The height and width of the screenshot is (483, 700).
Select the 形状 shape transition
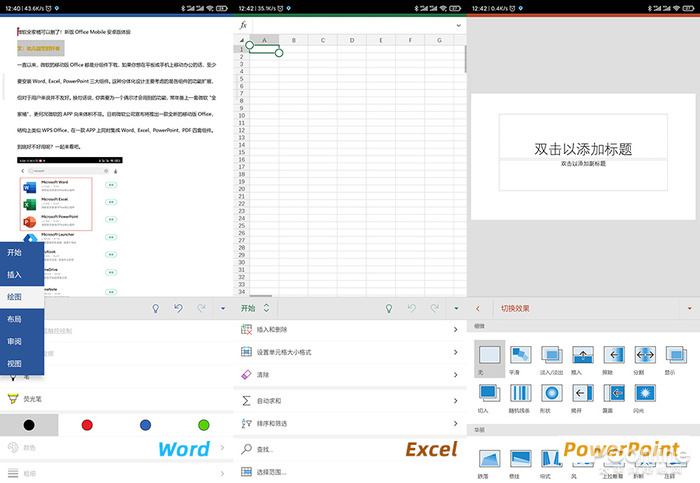[552, 398]
